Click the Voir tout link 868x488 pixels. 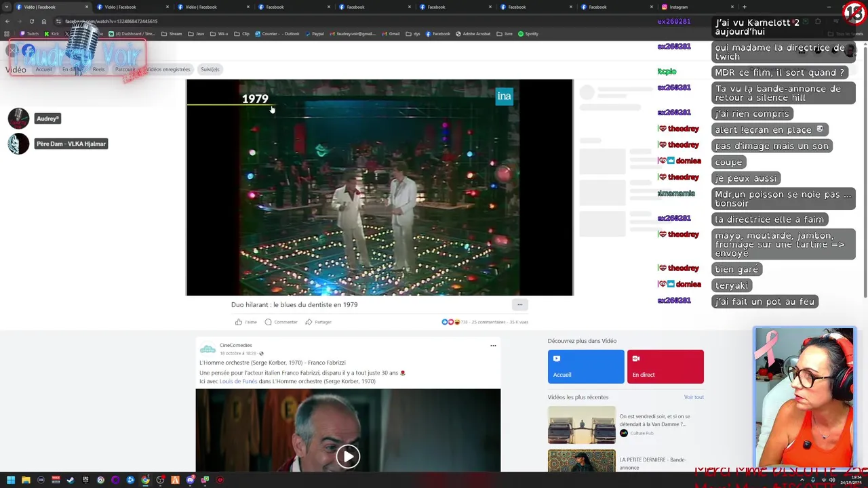694,397
